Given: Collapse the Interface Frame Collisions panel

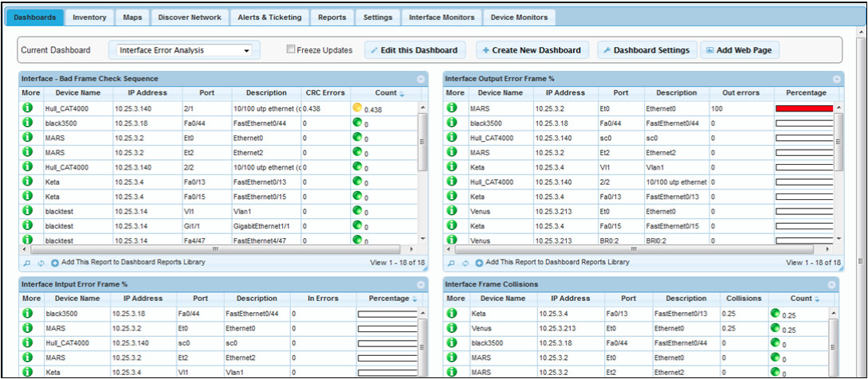Looking at the screenshot, I should point(831,284).
